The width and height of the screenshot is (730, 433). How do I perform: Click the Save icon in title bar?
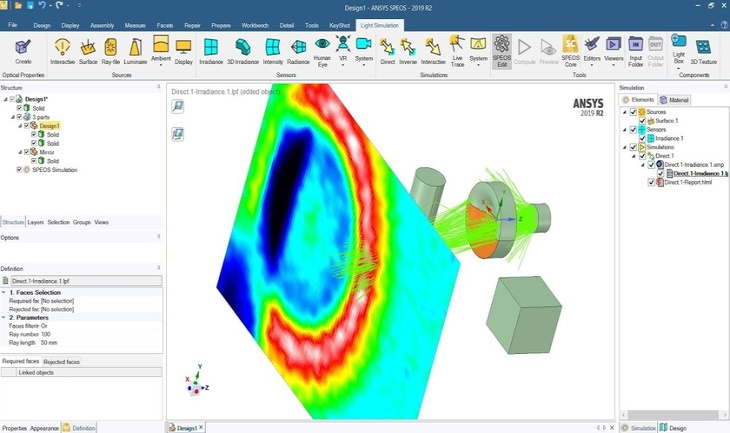pyautogui.click(x=30, y=6)
